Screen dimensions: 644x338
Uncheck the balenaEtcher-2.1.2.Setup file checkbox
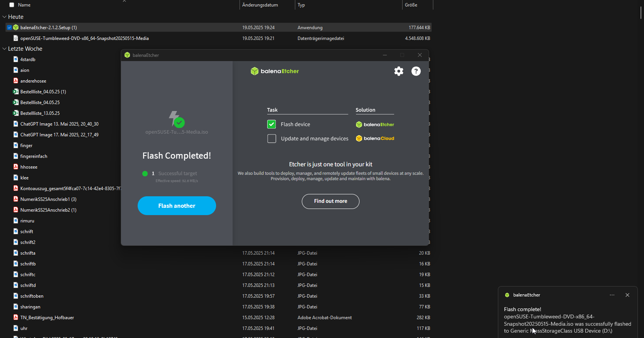[x=9, y=27]
